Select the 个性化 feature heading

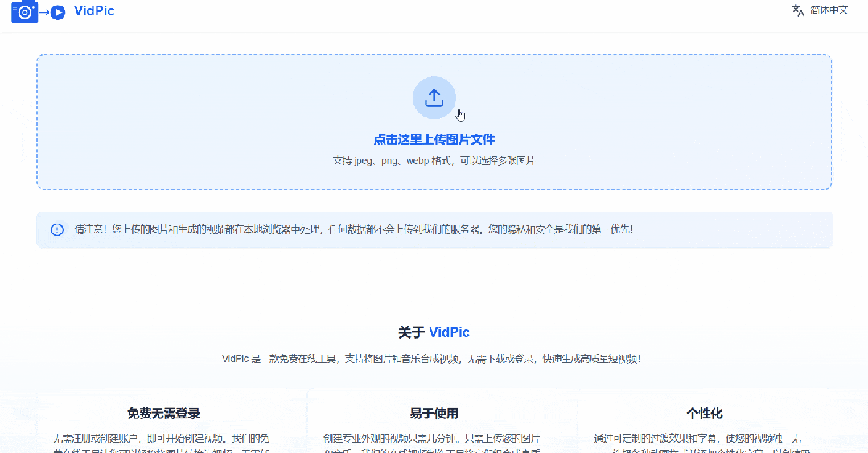(704, 413)
